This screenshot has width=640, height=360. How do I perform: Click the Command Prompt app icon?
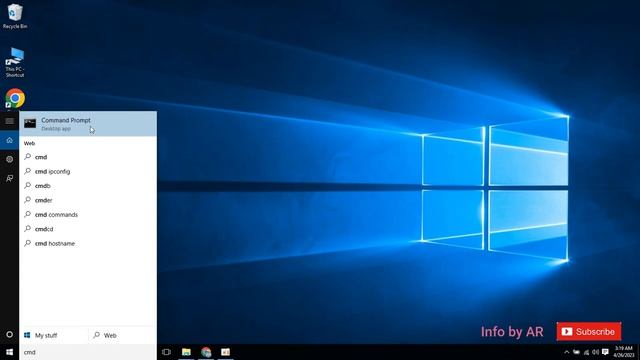[x=30, y=123]
